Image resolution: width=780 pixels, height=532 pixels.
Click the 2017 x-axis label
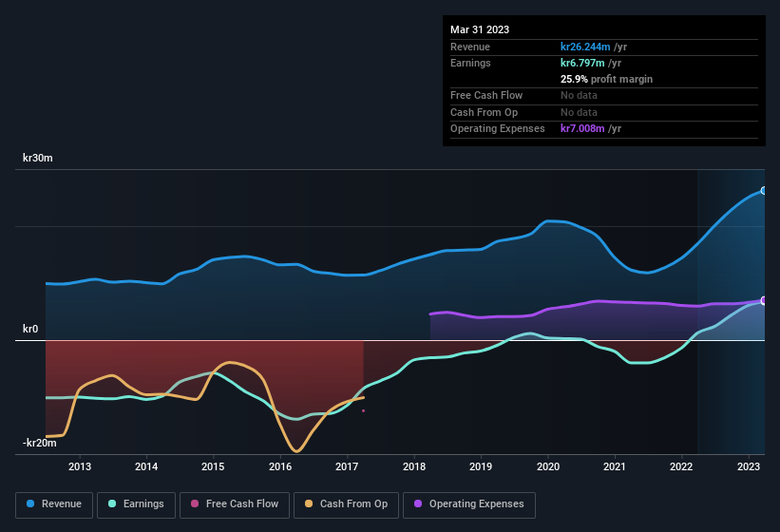point(347,466)
